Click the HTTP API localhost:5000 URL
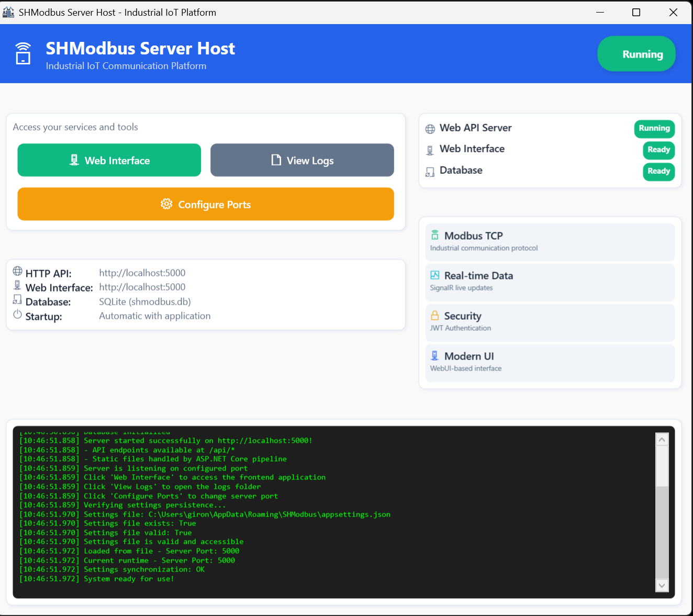This screenshot has width=693, height=616. tap(142, 273)
